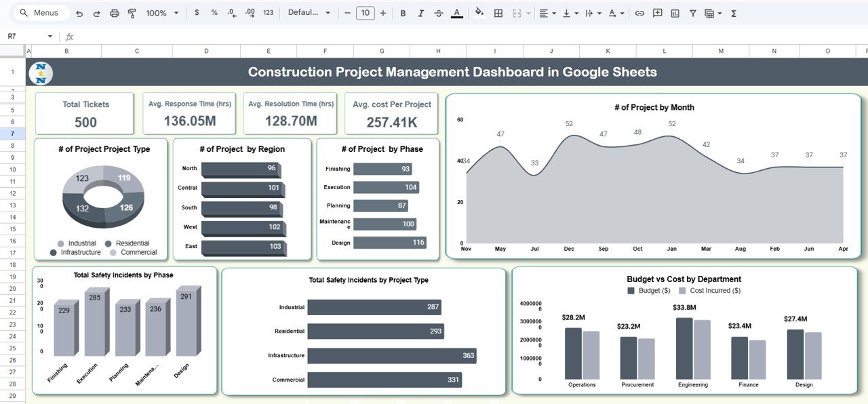Insert a link
The width and height of the screenshot is (868, 404).
639,12
